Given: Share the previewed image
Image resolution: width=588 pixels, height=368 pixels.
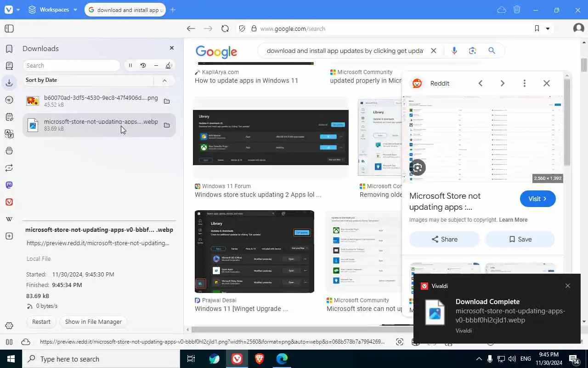Looking at the screenshot, I should click(444, 239).
